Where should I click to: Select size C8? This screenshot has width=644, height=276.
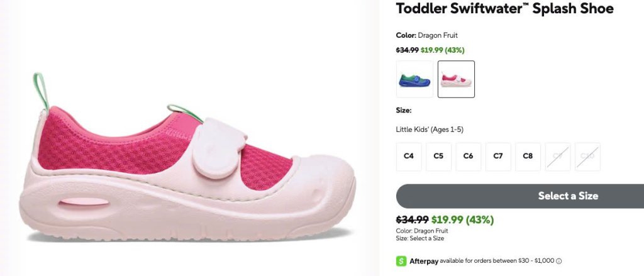click(528, 157)
